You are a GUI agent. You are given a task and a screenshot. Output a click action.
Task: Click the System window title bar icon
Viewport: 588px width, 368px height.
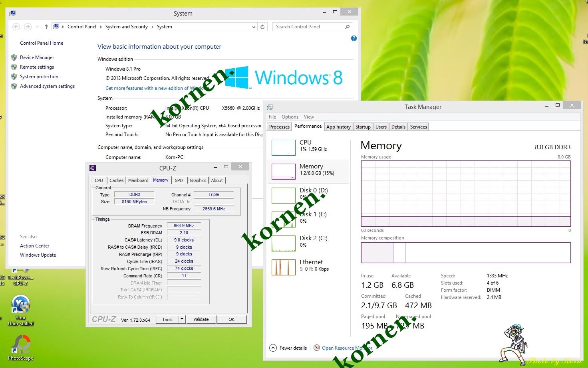[12, 13]
